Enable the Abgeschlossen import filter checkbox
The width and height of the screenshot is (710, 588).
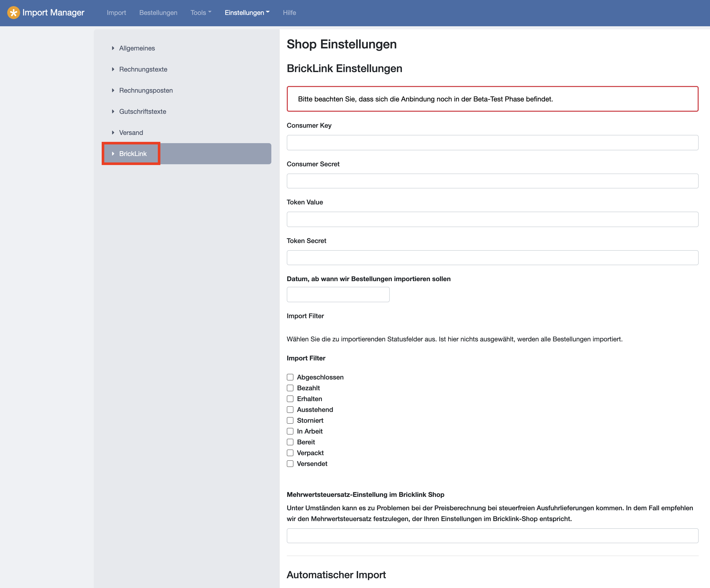[290, 377]
